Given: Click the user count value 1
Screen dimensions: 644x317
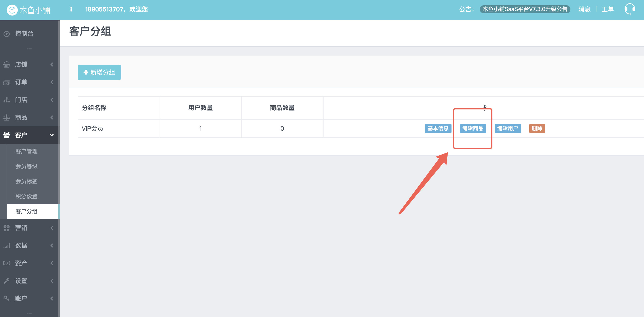Looking at the screenshot, I should 200,128.
